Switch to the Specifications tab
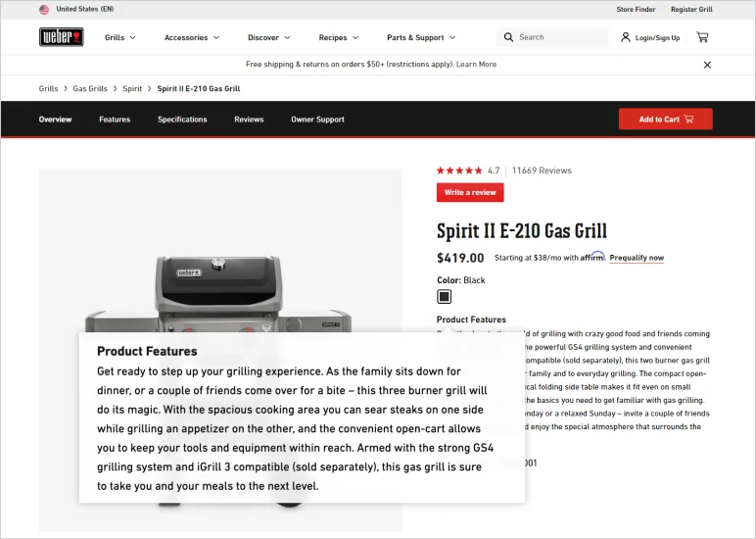Viewport: 756px width, 539px height. (x=182, y=120)
